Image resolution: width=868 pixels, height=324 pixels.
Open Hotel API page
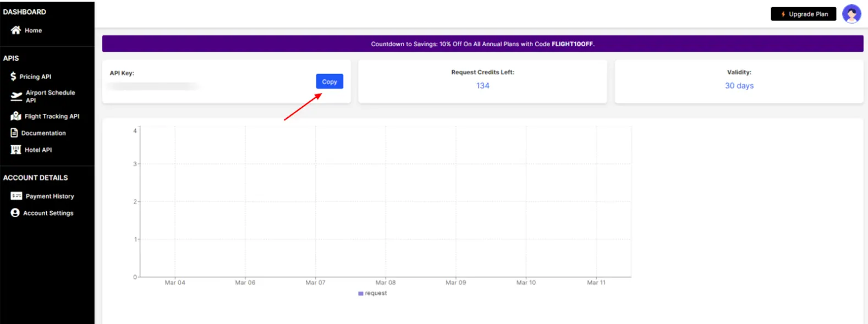38,150
